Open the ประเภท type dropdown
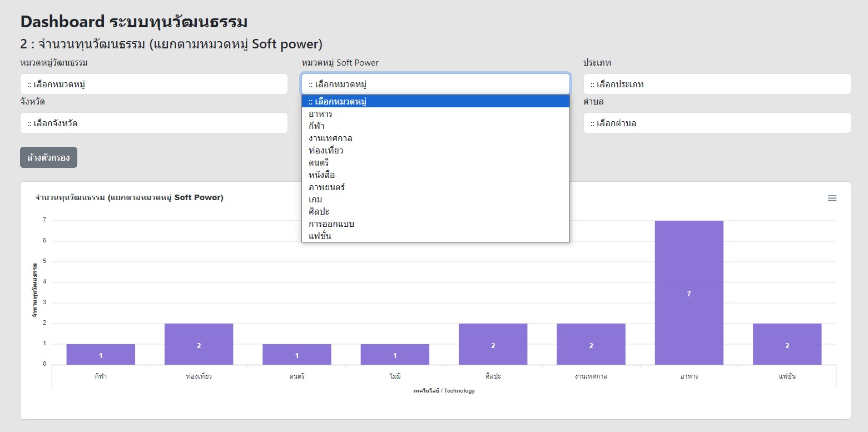 click(x=717, y=85)
